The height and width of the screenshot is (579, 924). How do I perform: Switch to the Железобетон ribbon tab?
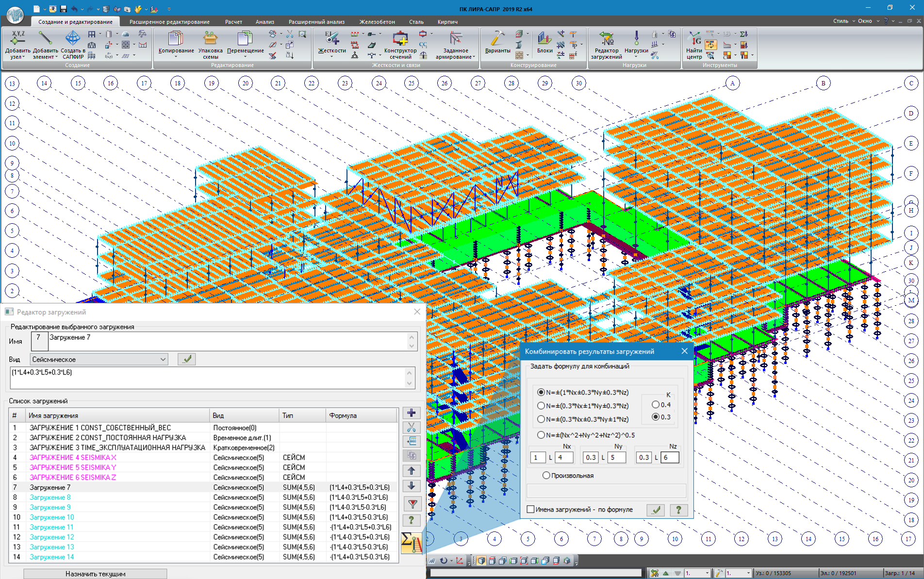pyautogui.click(x=377, y=22)
